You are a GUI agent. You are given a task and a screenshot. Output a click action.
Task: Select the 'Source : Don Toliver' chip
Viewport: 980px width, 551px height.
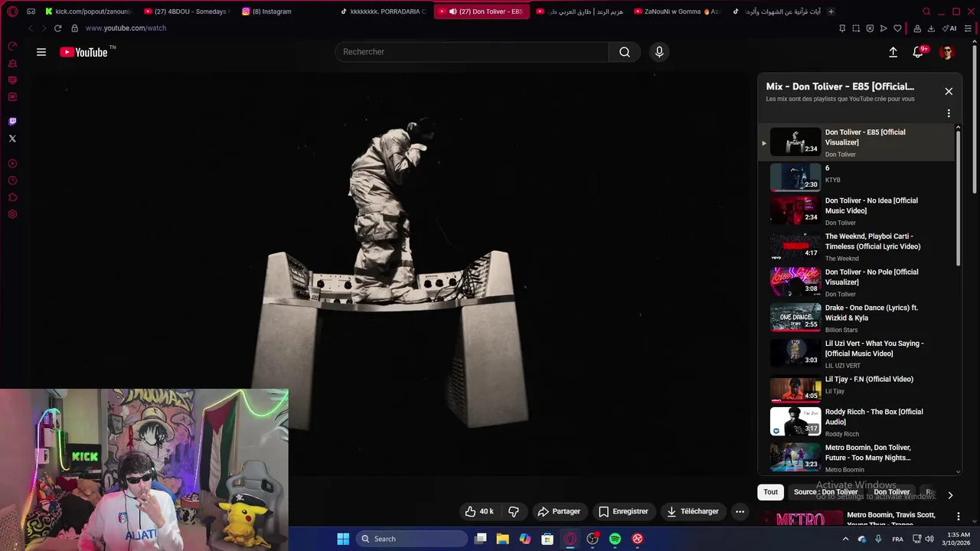(825, 492)
